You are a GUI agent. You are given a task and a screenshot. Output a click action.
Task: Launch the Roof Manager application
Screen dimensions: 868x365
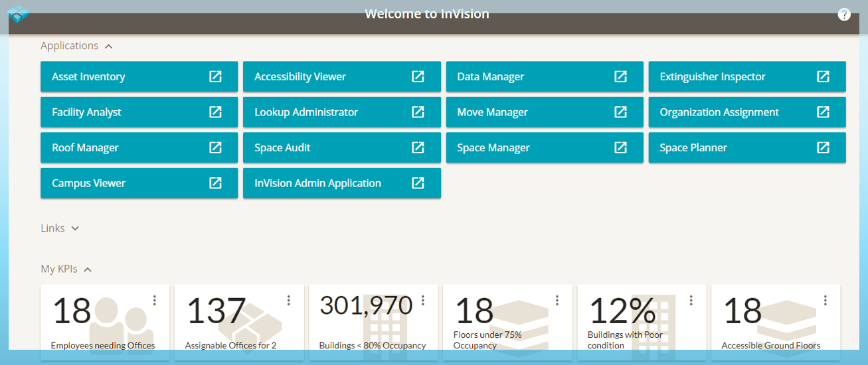[139, 147]
